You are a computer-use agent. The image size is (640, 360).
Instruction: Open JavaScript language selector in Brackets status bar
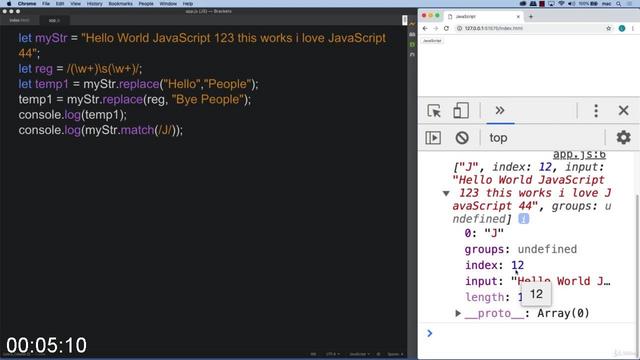tap(359, 354)
